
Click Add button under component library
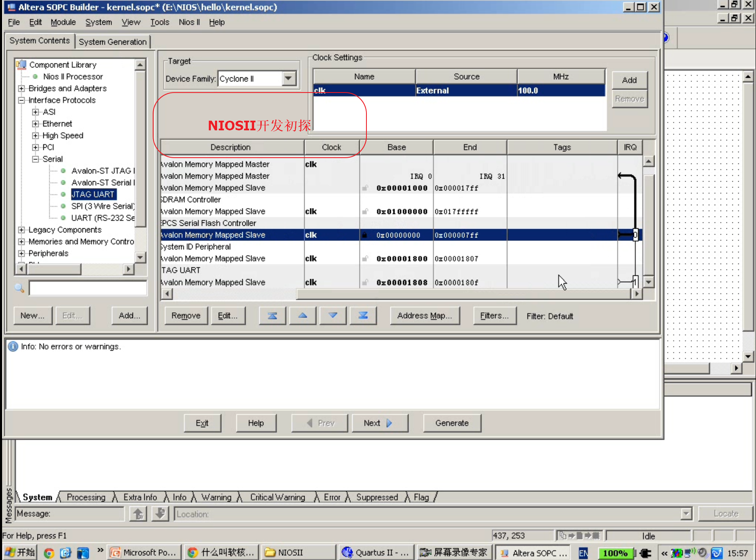130,316
